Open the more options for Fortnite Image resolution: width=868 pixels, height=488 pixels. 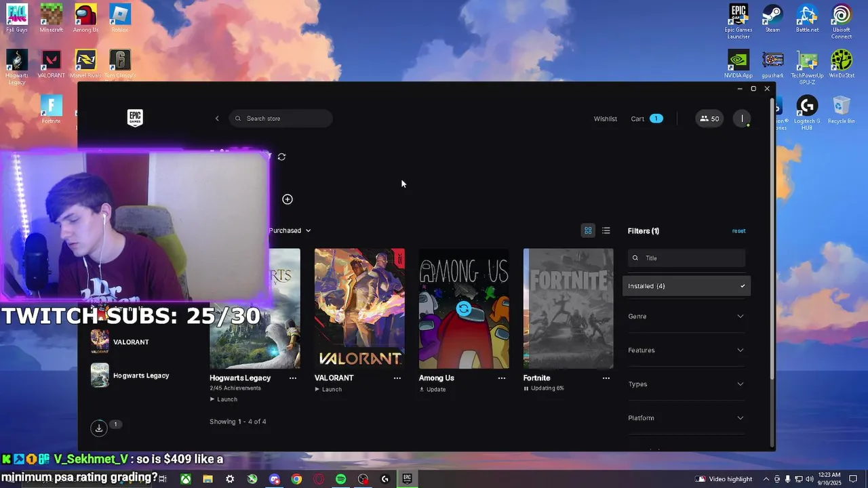pos(606,378)
